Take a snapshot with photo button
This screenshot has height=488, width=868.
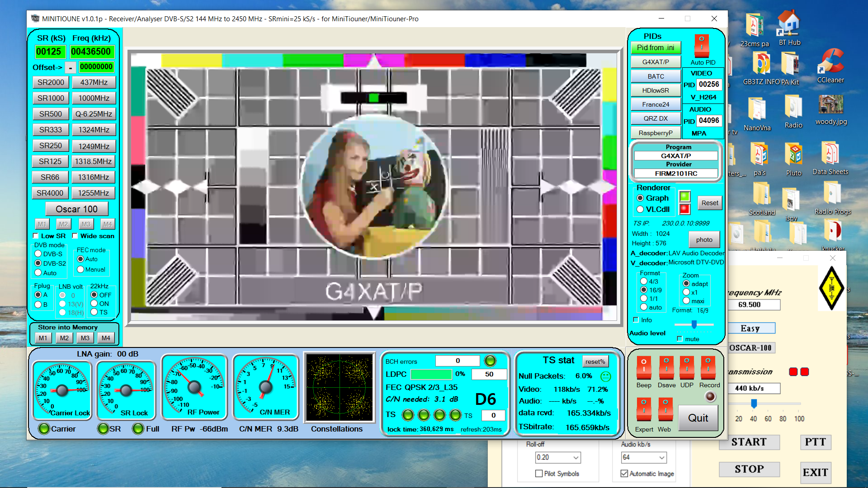click(704, 239)
